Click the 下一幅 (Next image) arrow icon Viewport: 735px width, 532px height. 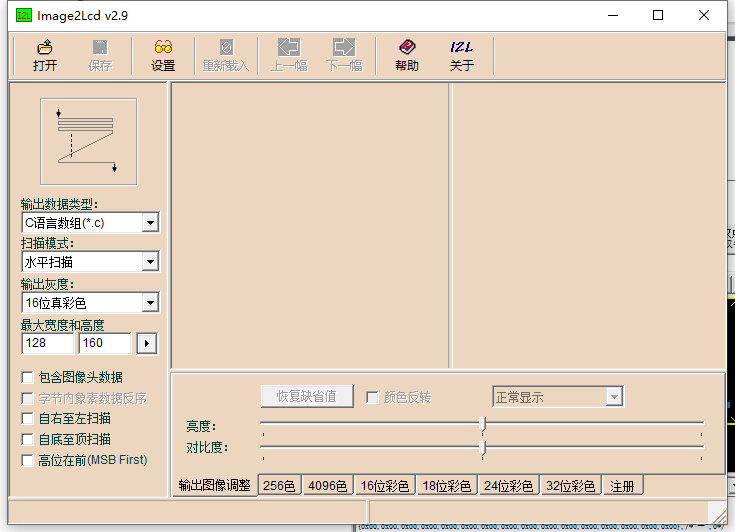point(344,47)
